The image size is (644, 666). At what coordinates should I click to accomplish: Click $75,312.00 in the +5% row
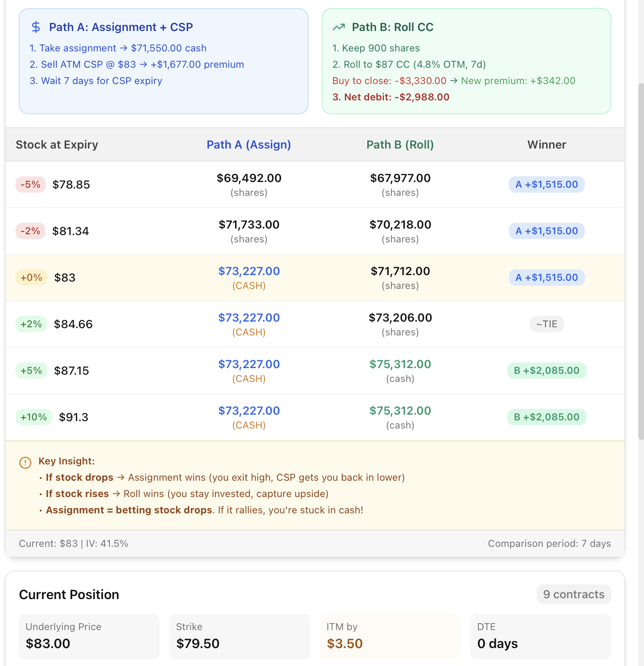point(400,364)
